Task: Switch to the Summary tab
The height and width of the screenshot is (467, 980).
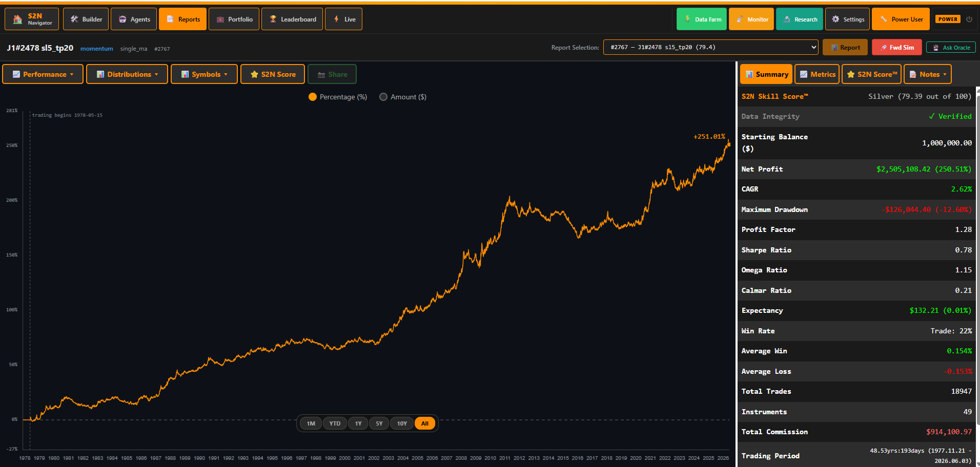Action: [766, 74]
